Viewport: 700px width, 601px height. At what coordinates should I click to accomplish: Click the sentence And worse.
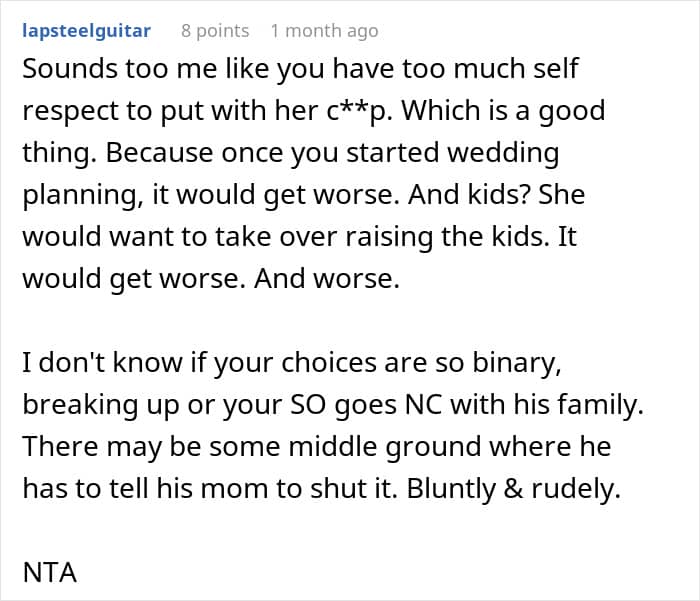[327, 279]
